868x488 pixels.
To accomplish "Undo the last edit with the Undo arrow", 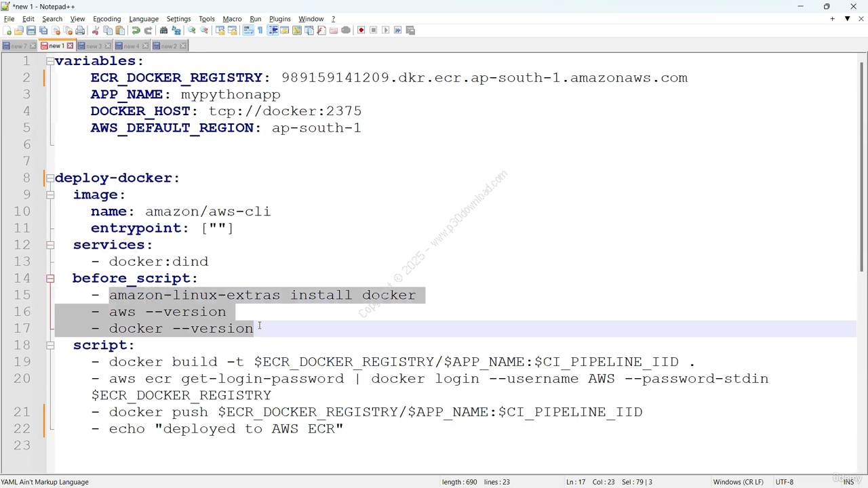I will 136,30.
